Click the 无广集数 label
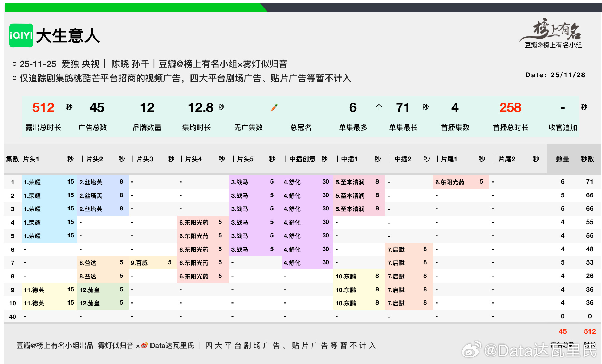Image resolution: width=602 pixels, height=364 pixels. [x=249, y=128]
